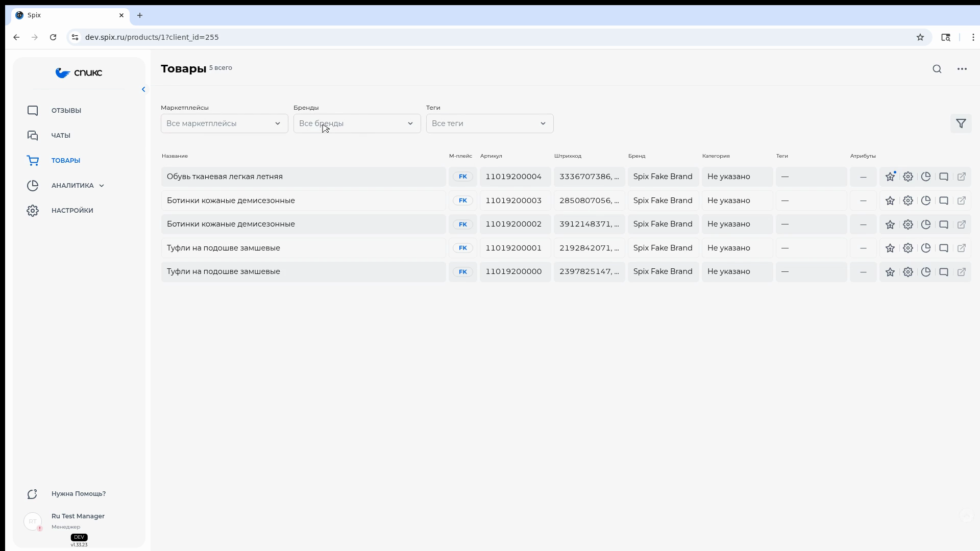Image resolution: width=980 pixels, height=551 pixels.
Task: Select the Spix browser tab
Action: (70, 15)
